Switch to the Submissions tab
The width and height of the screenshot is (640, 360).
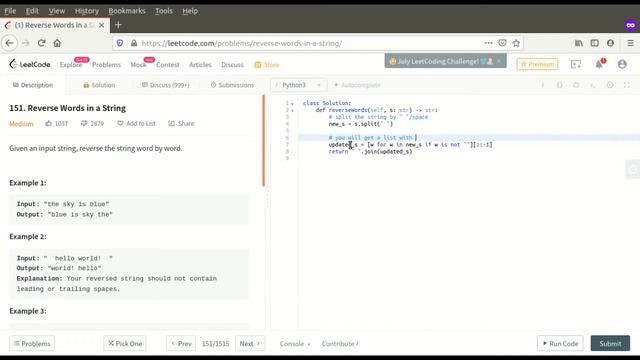pos(232,85)
